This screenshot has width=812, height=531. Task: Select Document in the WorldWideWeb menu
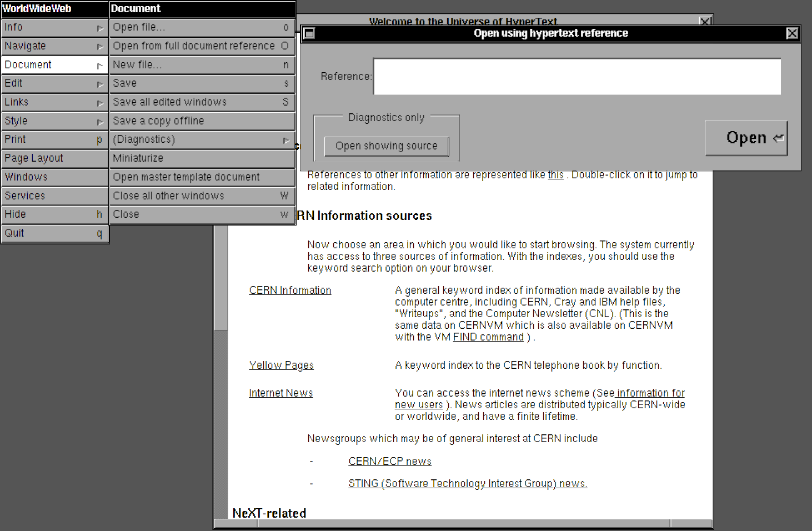tap(54, 65)
